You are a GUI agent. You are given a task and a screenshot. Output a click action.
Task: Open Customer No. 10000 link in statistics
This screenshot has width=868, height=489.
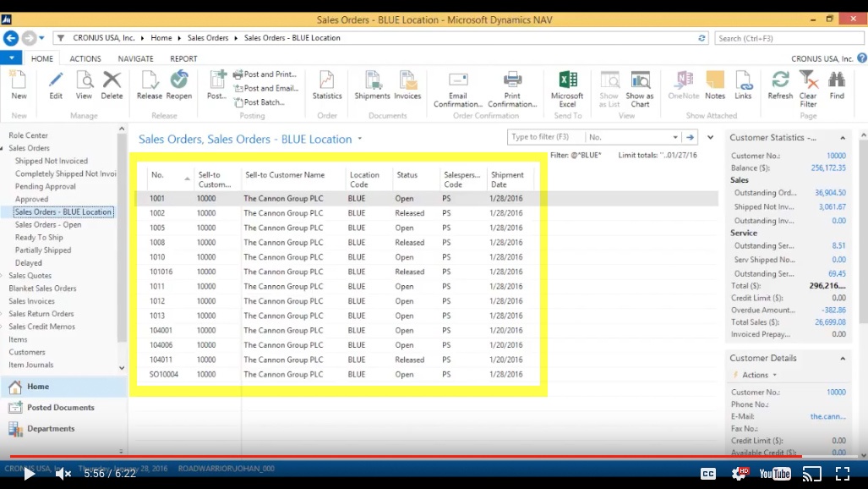point(836,156)
